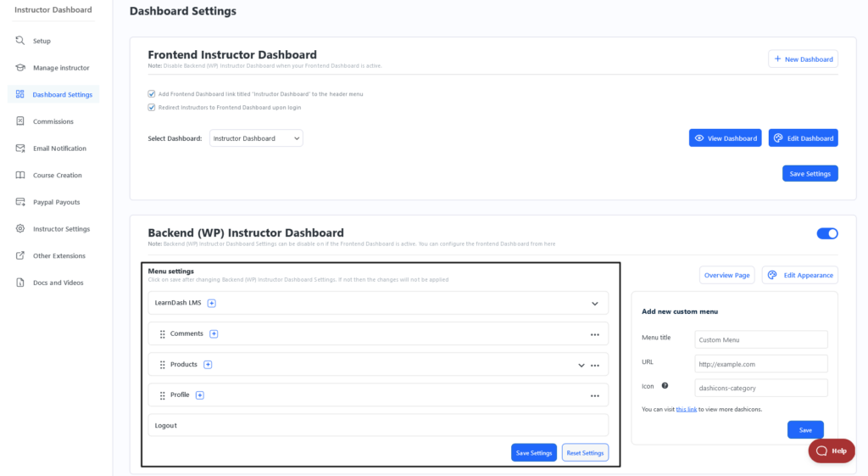Viewport: 868px width, 476px height.
Task: Focus the Menu title input field
Action: coord(761,339)
